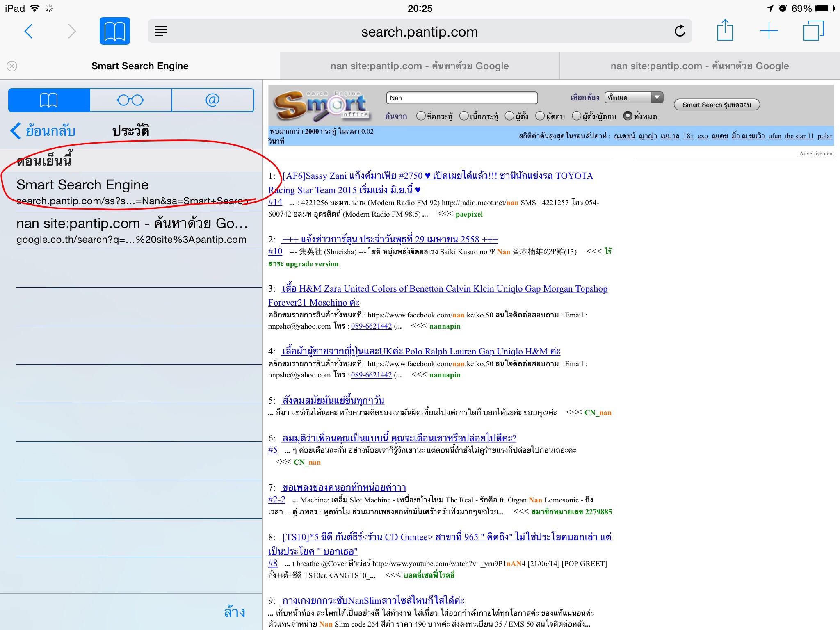This screenshot has width=840, height=630.
Task: Open trending keyword exo
Action: point(703,136)
